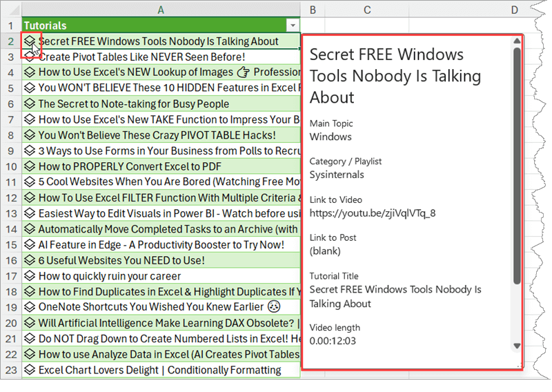Select the column C header
552x392 pixels.
pyautogui.click(x=367, y=10)
